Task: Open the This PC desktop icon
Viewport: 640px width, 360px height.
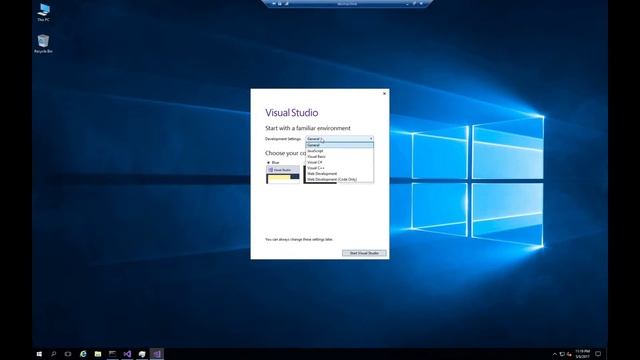Action: [x=43, y=12]
